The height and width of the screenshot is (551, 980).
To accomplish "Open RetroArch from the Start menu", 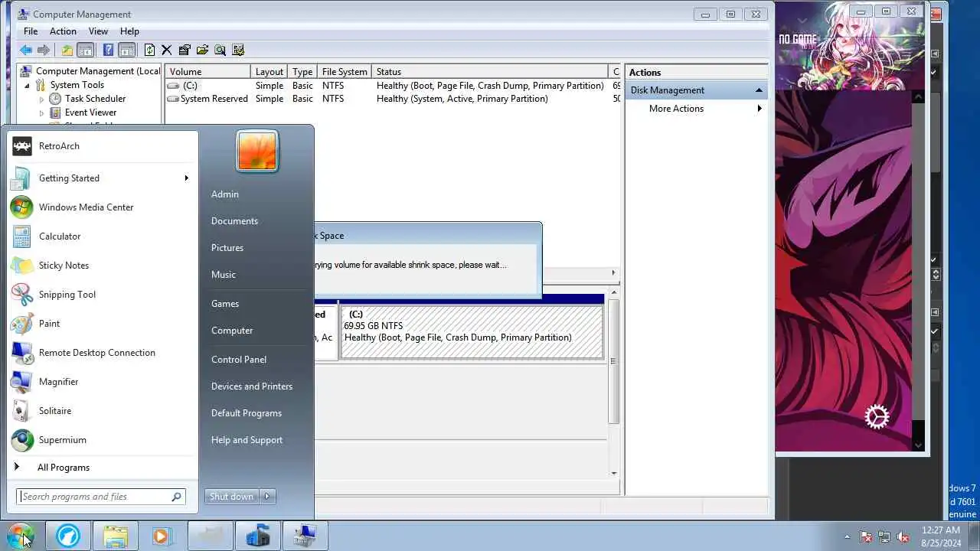I will coord(103,146).
